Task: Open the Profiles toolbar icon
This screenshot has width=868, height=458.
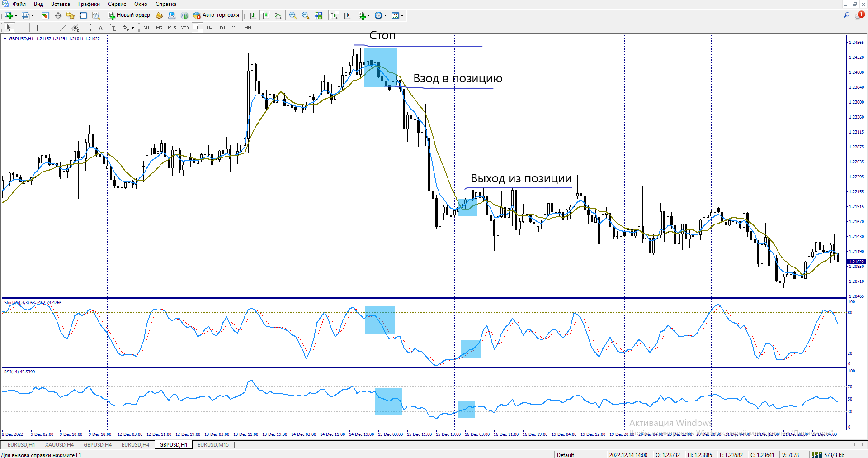Action: [x=26, y=15]
